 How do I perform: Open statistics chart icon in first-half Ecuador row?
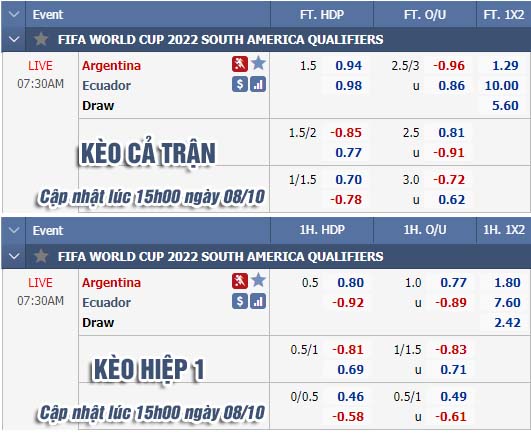tap(258, 301)
